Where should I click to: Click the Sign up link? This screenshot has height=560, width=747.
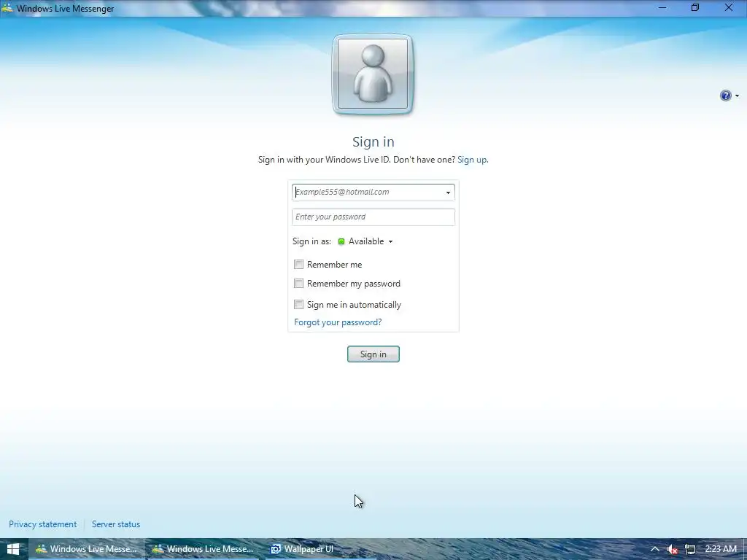472,160
